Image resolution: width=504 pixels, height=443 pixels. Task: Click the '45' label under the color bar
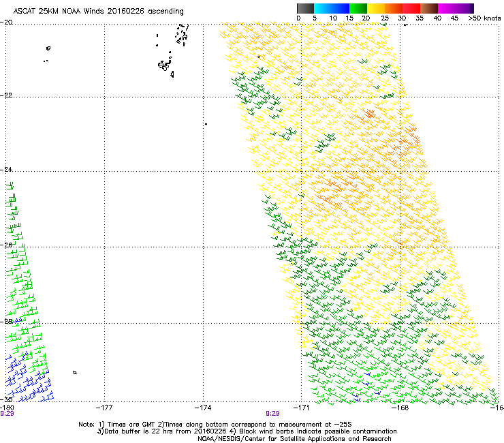454,18
